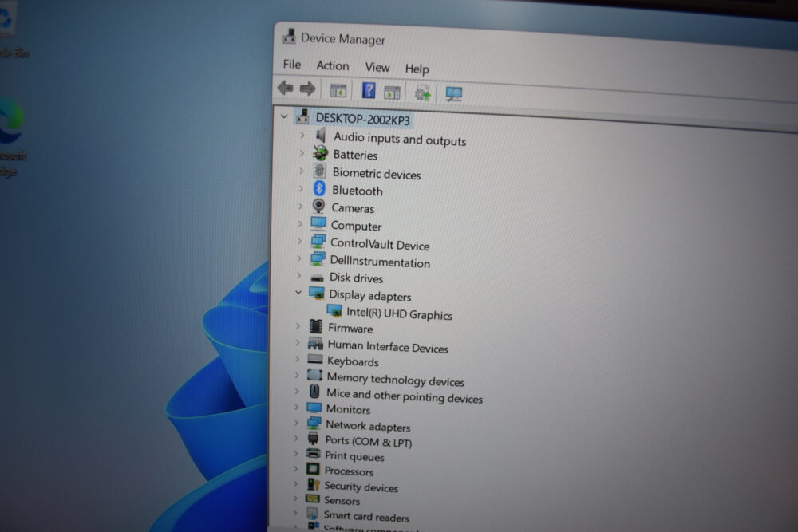
Task: Expand the Biometric devices chevron
Action: click(x=301, y=171)
